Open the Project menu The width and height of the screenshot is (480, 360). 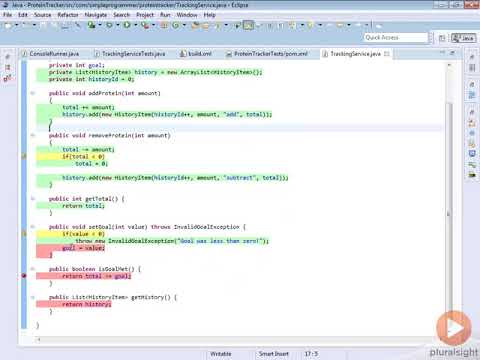pyautogui.click(x=145, y=15)
